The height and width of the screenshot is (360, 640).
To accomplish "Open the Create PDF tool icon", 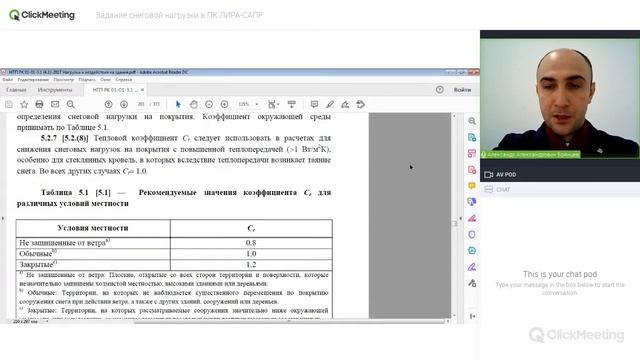I will (472, 170).
